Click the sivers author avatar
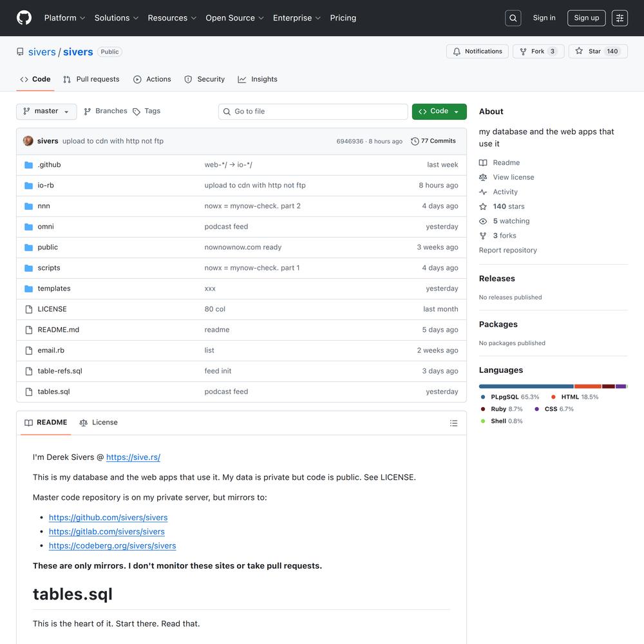644x644 pixels. (28, 141)
